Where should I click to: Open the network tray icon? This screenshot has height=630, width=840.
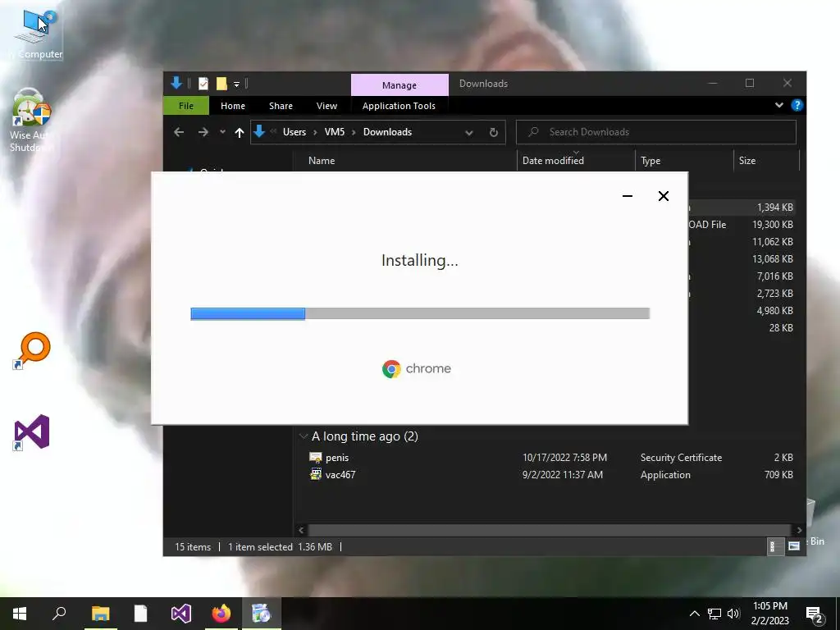tap(714, 614)
